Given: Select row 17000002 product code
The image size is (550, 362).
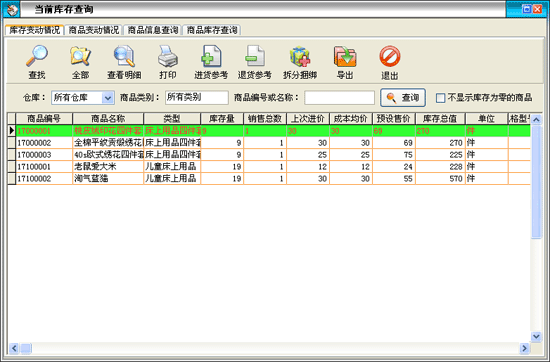Looking at the screenshot, I should pos(34,143).
